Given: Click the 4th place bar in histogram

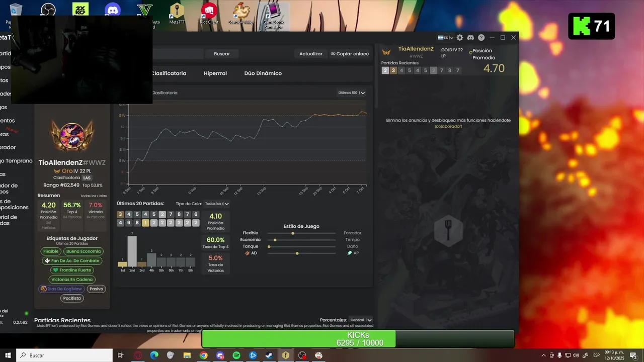Looking at the screenshot, I should tap(151, 259).
